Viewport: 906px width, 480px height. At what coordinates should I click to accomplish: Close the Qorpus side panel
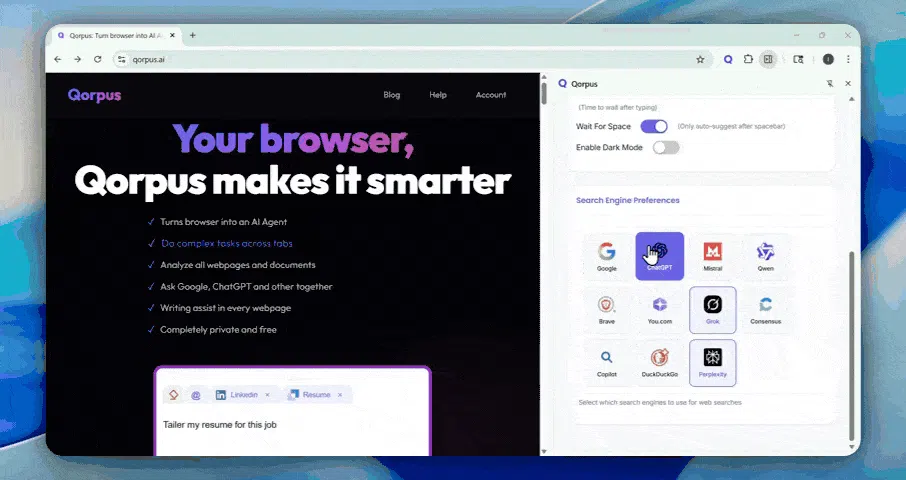[x=848, y=84]
